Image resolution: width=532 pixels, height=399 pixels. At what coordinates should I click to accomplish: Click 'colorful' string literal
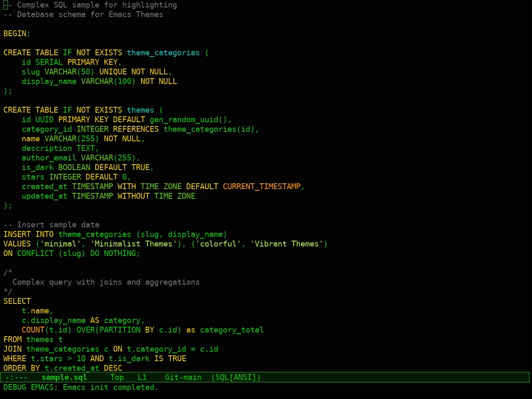218,244
